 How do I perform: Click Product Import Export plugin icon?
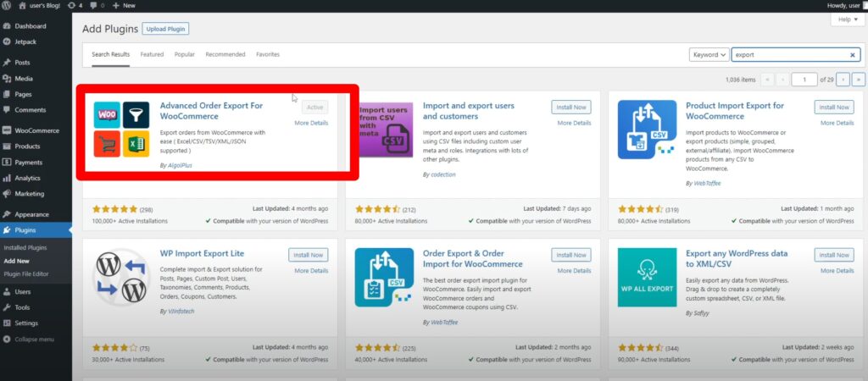point(647,130)
